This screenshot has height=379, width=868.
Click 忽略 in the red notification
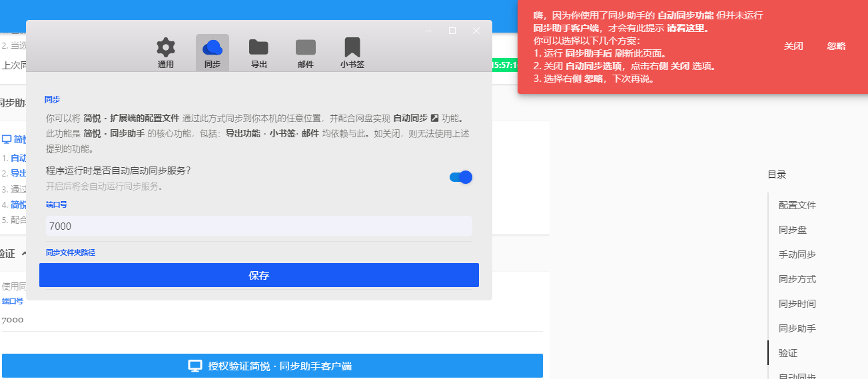click(837, 46)
